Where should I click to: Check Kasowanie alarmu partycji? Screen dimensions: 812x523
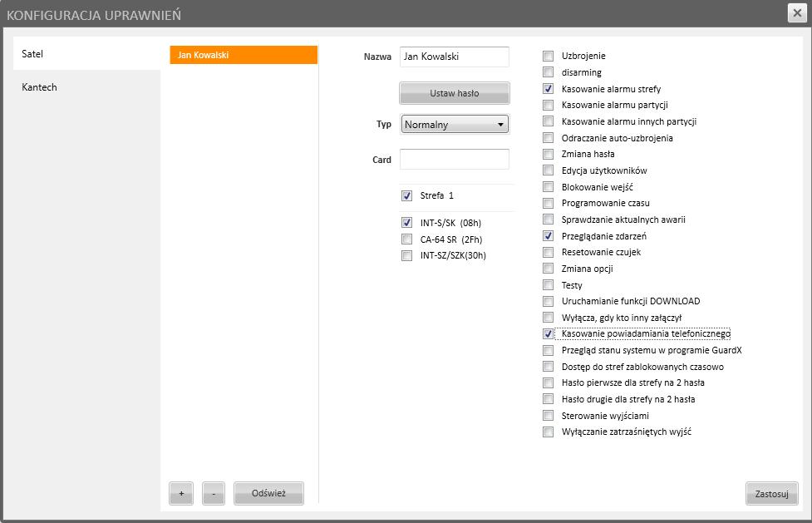pyautogui.click(x=548, y=106)
